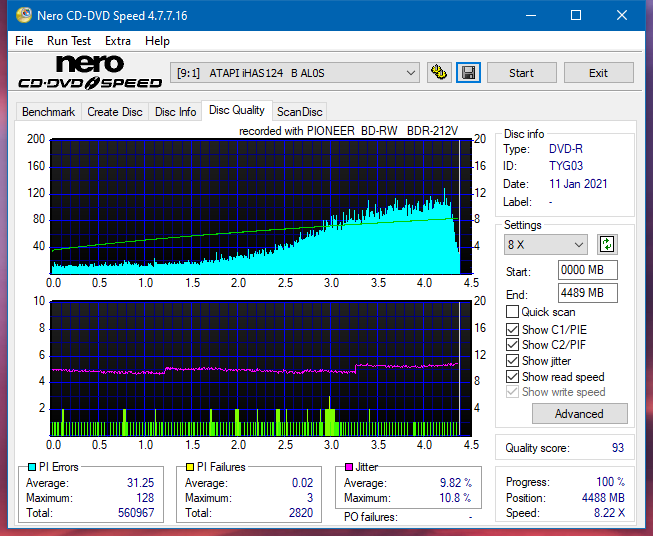Click the PI Failures maximum value 3

click(310, 498)
